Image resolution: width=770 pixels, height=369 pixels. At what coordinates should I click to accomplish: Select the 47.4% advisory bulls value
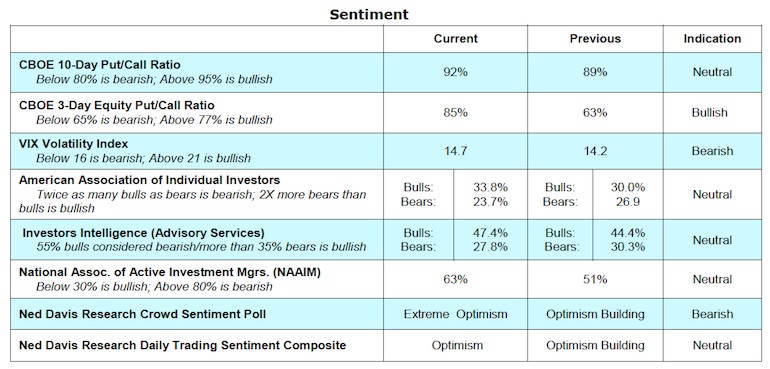pos(490,233)
